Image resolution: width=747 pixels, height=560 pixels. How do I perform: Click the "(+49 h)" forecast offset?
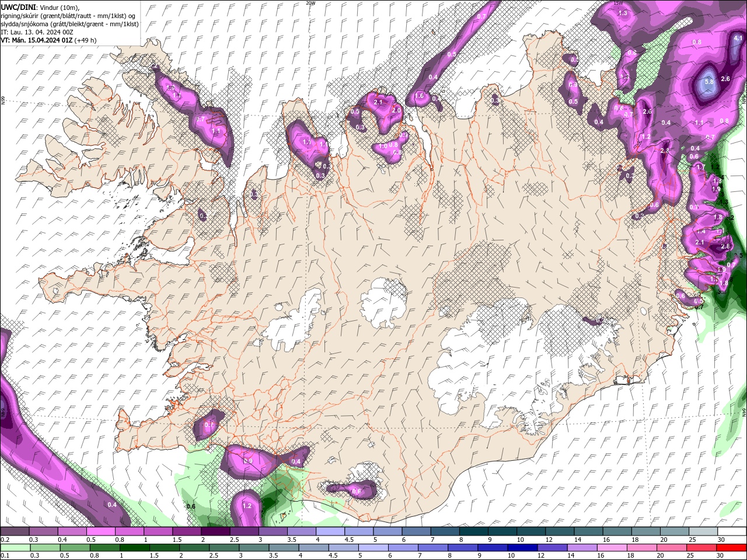tap(86, 40)
